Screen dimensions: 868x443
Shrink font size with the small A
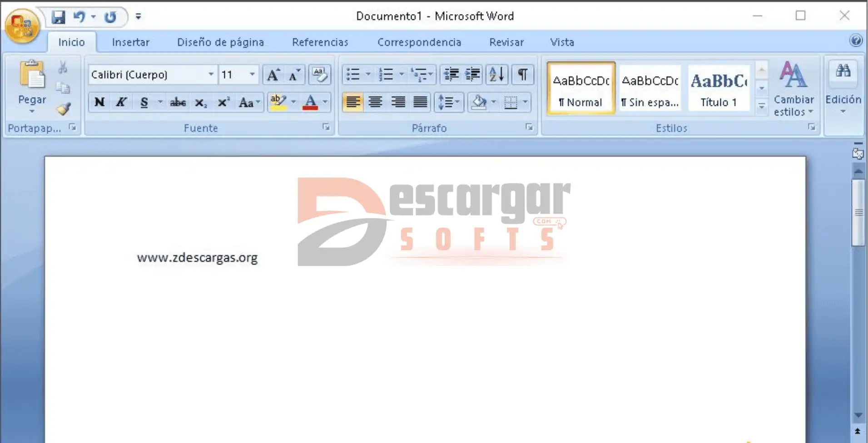pos(294,74)
